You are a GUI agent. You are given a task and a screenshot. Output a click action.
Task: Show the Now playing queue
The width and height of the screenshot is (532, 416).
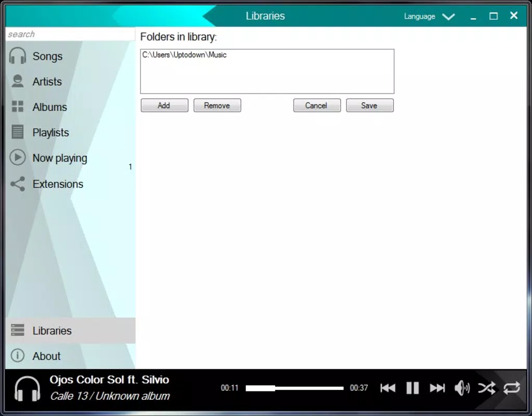pos(71,158)
